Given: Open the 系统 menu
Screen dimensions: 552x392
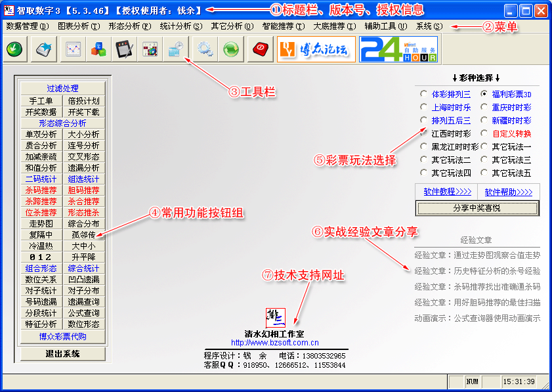Looking at the screenshot, I should [x=429, y=26].
